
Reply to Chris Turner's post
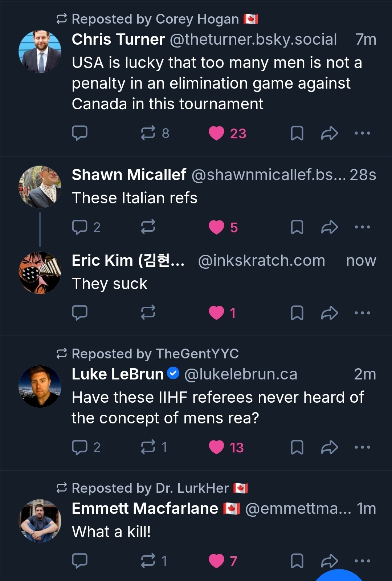click(79, 133)
